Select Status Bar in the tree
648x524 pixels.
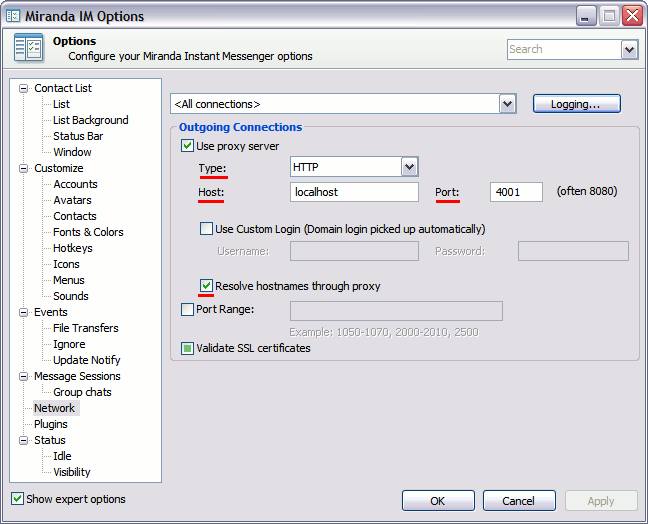(x=78, y=136)
